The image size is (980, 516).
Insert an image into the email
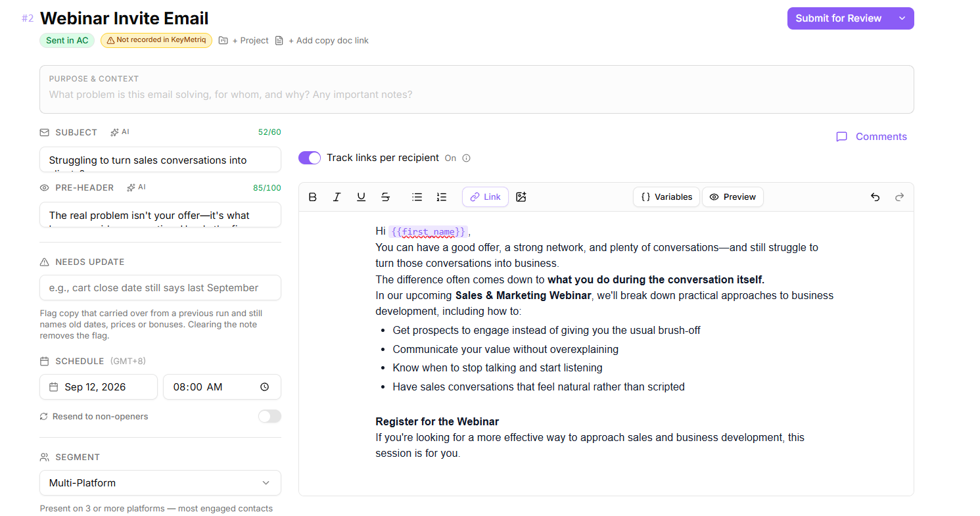(521, 197)
